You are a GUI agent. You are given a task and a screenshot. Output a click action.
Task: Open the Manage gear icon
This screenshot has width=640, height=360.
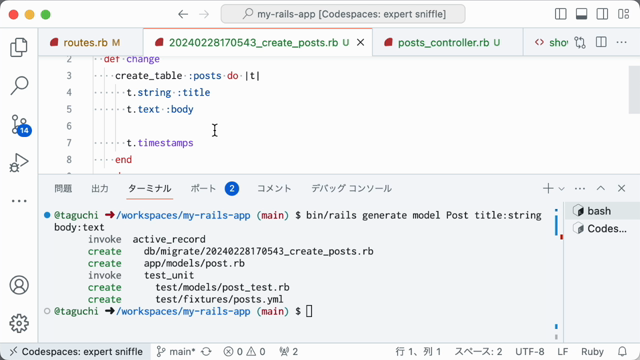(x=19, y=323)
